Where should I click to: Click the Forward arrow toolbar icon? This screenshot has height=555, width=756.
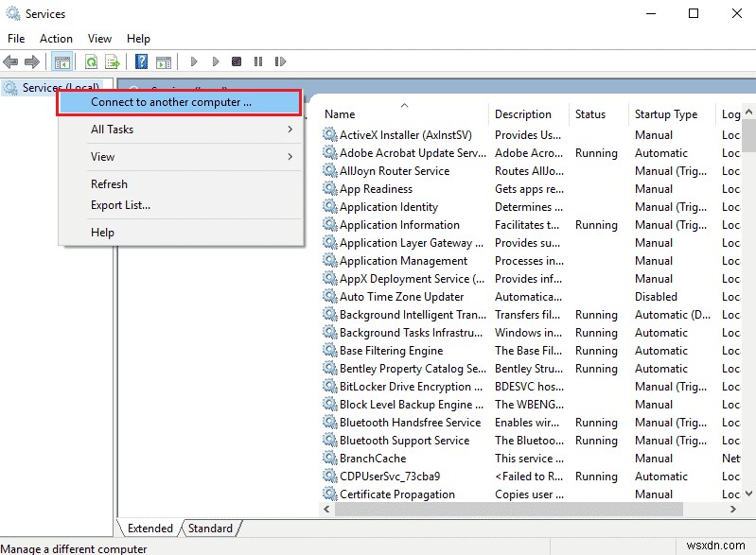point(32,62)
